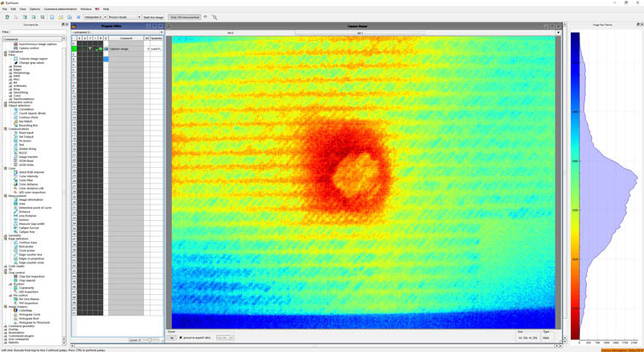Open the Command administration menu
Screen dimensions: 644x352
tap(61, 9)
